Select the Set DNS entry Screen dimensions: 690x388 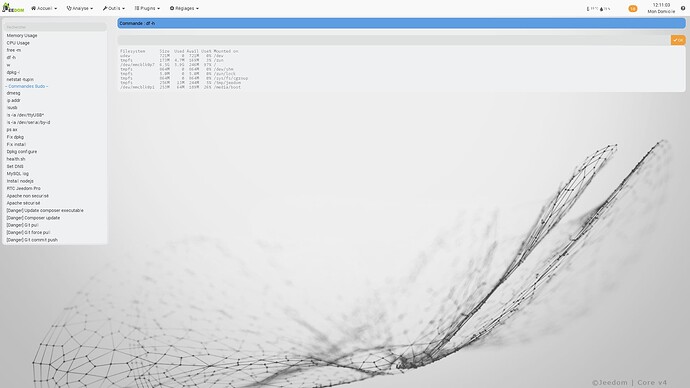coord(15,167)
